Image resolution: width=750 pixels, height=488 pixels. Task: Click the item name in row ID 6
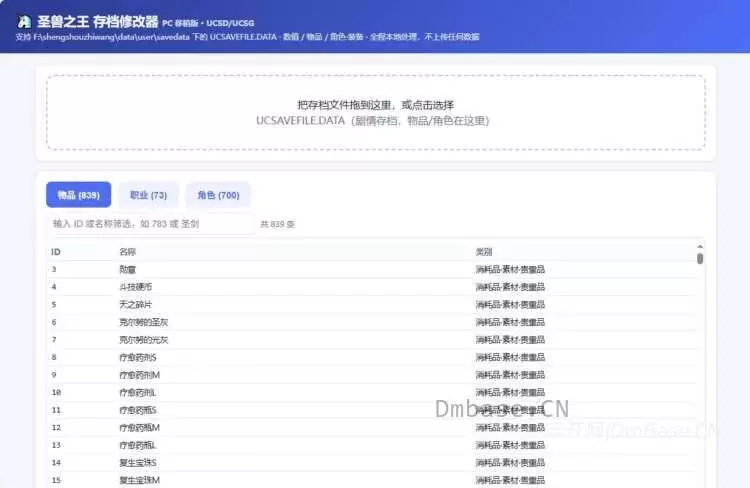click(x=143, y=322)
